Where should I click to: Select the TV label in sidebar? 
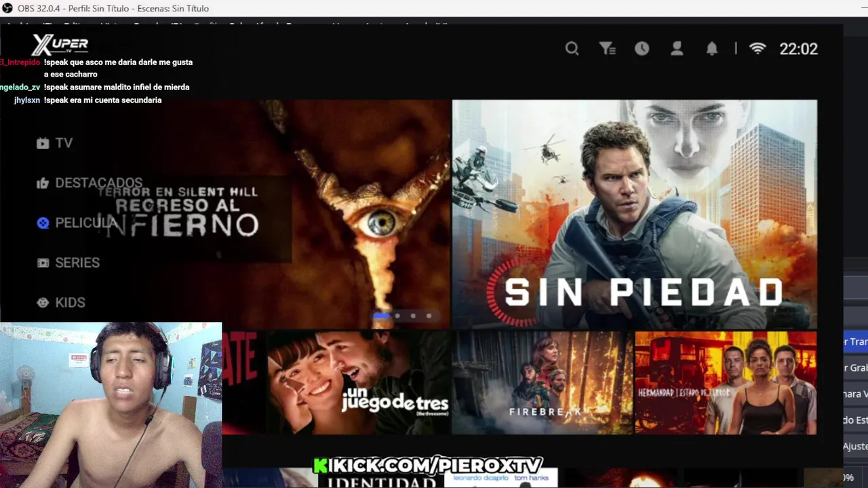coord(64,143)
